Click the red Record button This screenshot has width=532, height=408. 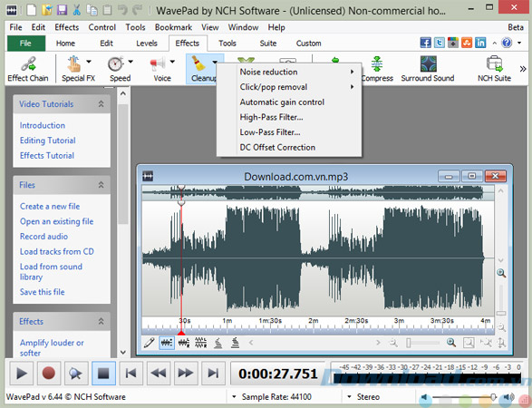point(49,373)
